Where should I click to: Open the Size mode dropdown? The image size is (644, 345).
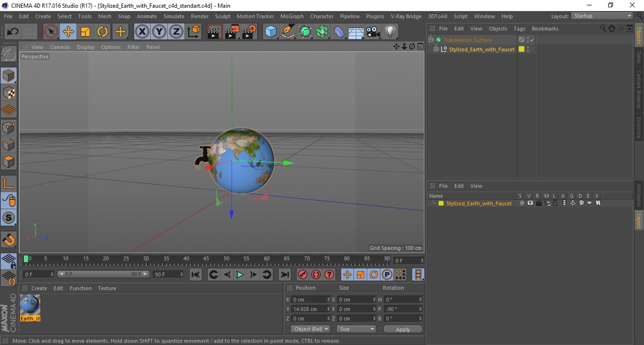point(356,329)
